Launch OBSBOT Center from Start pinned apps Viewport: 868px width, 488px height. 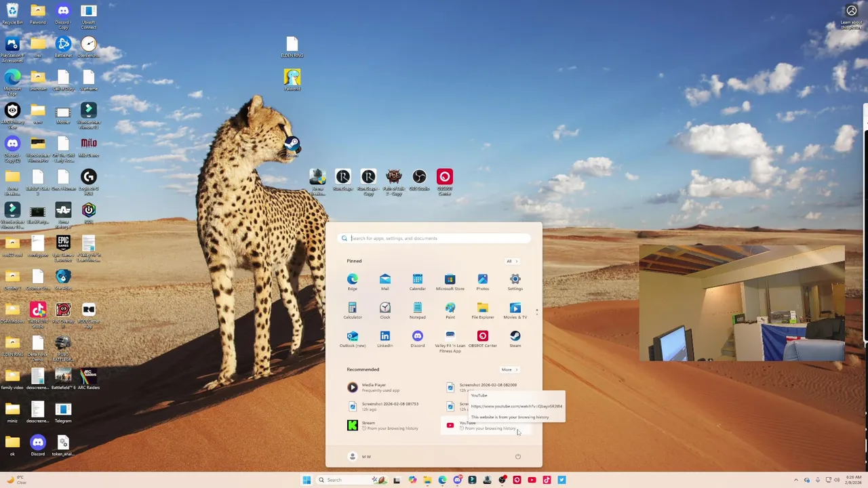(x=482, y=339)
